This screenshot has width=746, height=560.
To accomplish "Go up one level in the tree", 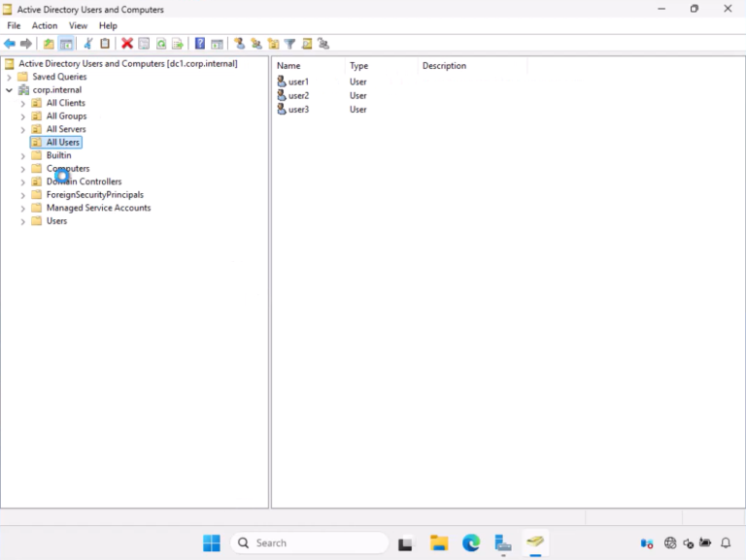I will (x=49, y=44).
